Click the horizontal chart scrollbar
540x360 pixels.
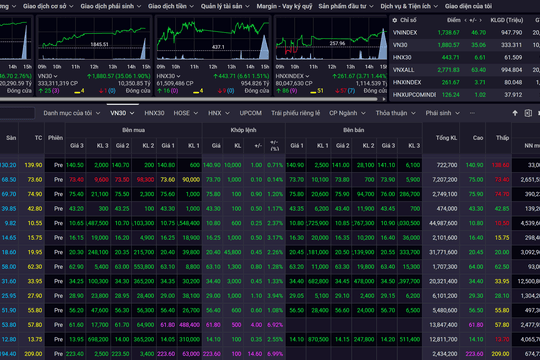coord(189,99)
